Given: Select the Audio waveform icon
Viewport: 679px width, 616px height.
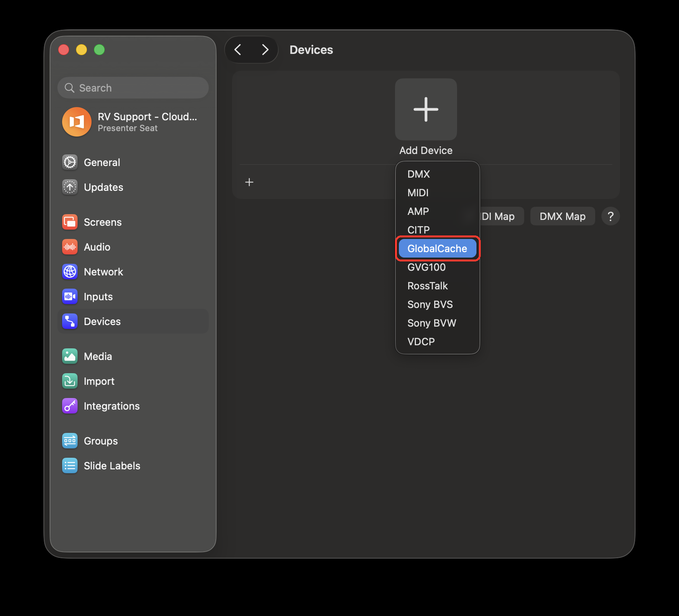Looking at the screenshot, I should tap(70, 247).
